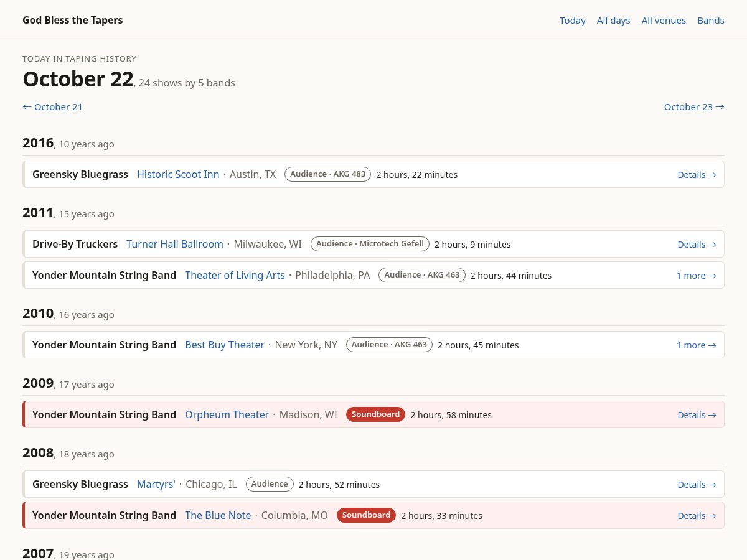
Task: Select the '24 shows by 5 bands' text
Action: pos(187,83)
